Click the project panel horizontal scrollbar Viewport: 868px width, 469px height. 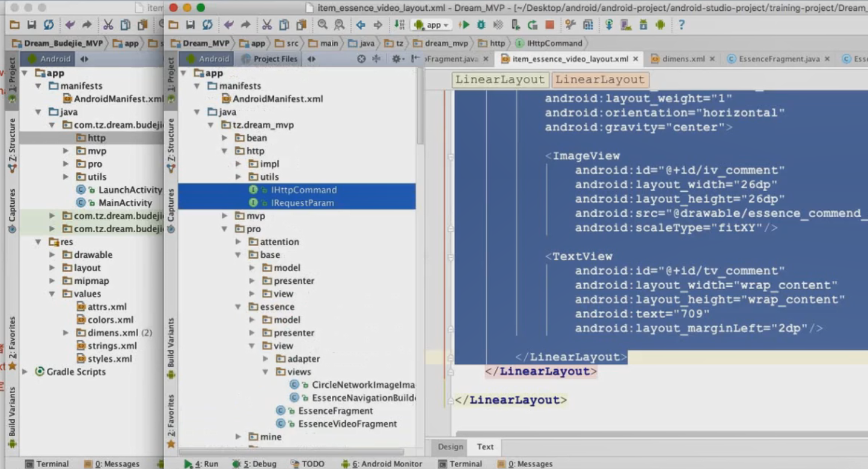coord(292,452)
